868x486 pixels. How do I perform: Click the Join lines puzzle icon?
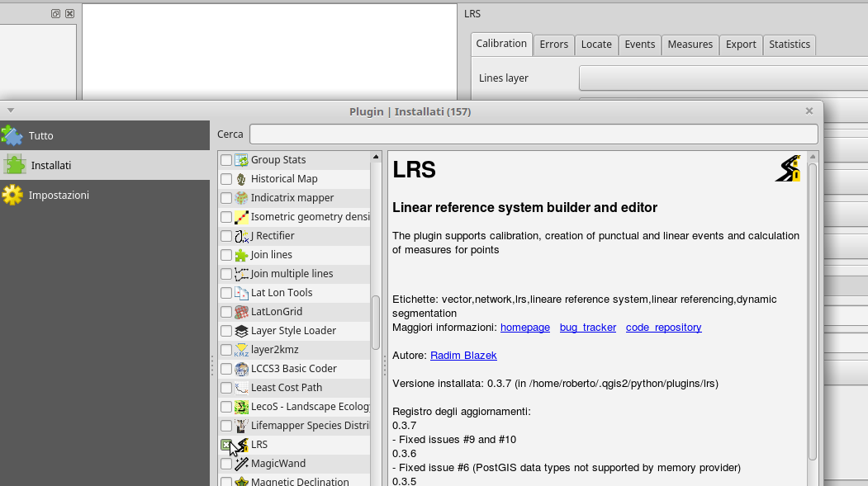click(x=241, y=255)
